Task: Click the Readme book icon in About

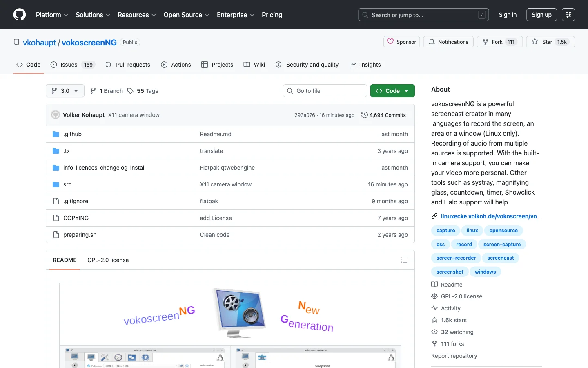Action: click(x=434, y=285)
